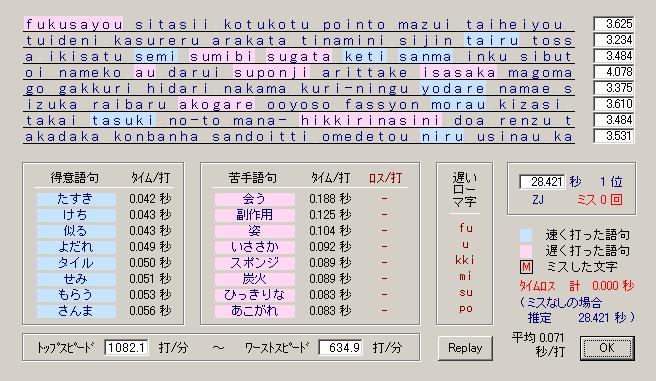
Task: Click the slow romaji entry kki
Action: click(x=465, y=260)
